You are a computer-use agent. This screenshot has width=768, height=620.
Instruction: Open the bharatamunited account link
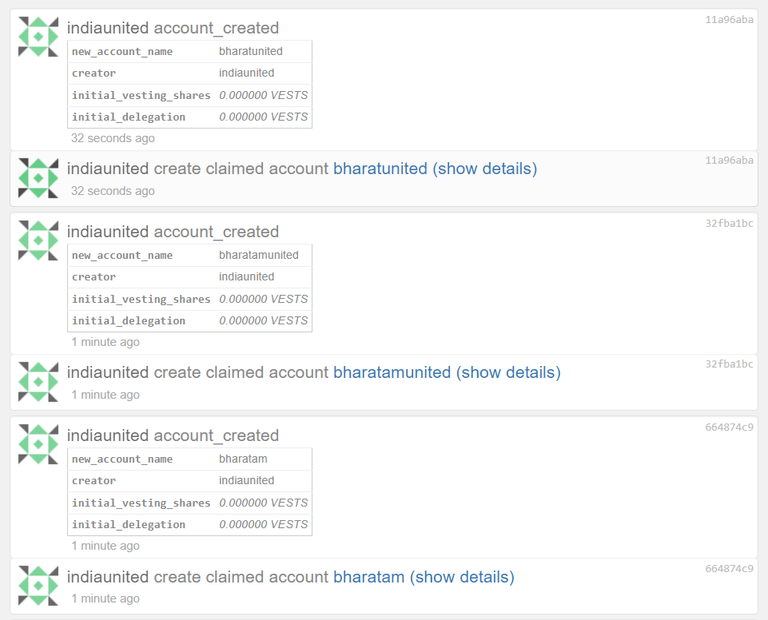coord(392,372)
